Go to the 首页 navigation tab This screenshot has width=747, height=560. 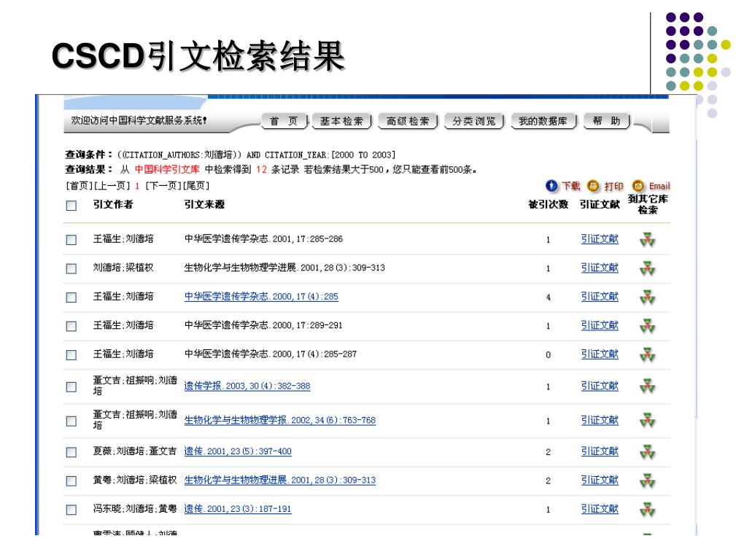[284, 122]
